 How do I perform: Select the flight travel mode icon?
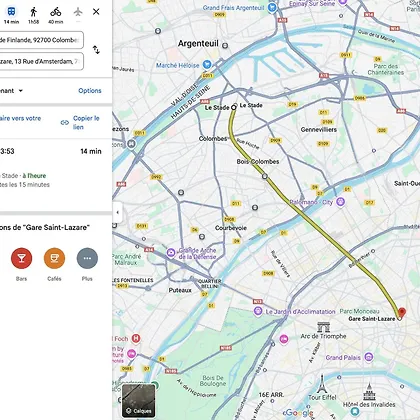(x=78, y=12)
